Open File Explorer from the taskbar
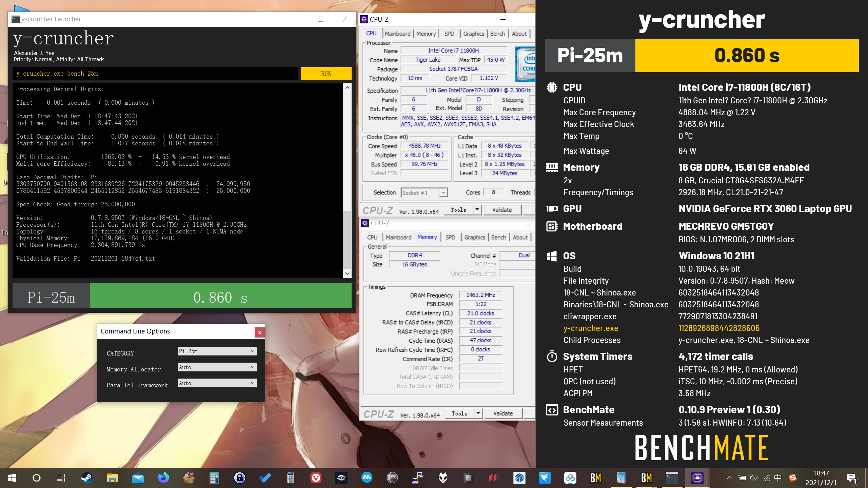Viewport: 868px width, 488px height. click(112, 478)
